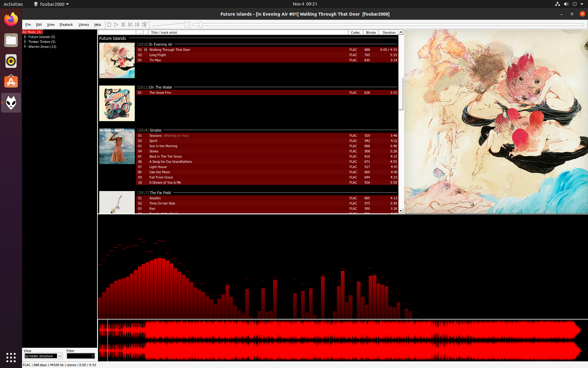588x368 pixels.
Task: Click the Play button in toolbar
Action: 116,25
